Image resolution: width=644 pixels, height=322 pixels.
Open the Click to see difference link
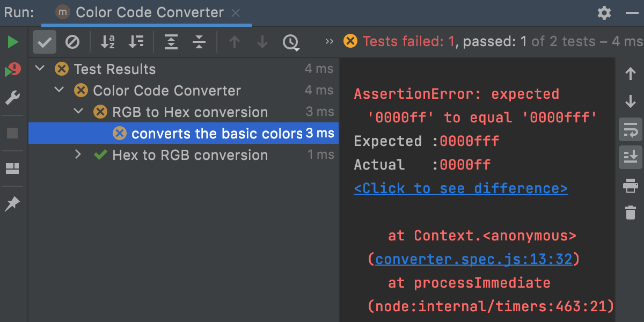[x=460, y=188]
